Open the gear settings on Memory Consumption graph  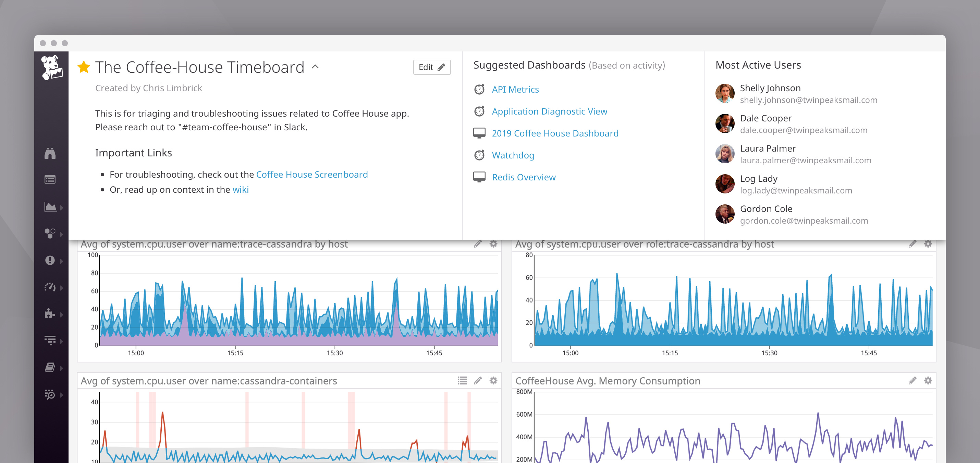(x=928, y=380)
